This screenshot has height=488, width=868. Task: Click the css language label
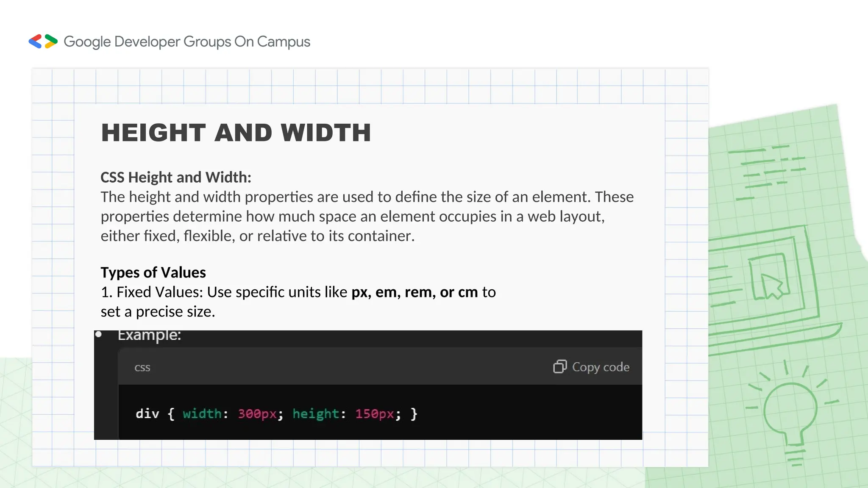pos(142,367)
